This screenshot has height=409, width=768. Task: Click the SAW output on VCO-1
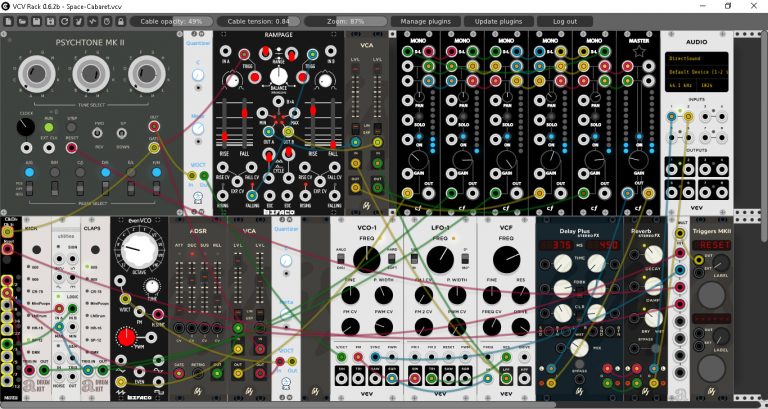pyautogui.click(x=375, y=378)
